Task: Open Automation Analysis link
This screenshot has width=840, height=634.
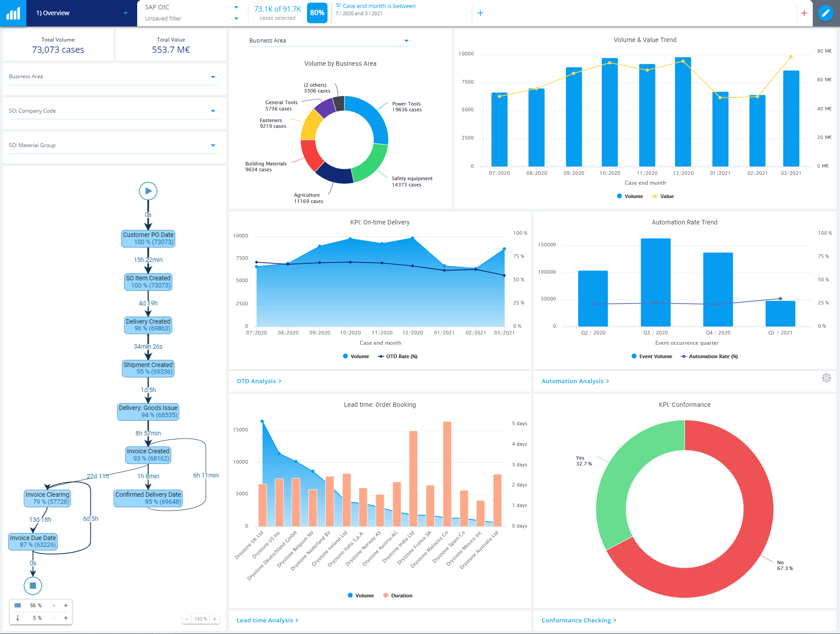Action: 575,381
